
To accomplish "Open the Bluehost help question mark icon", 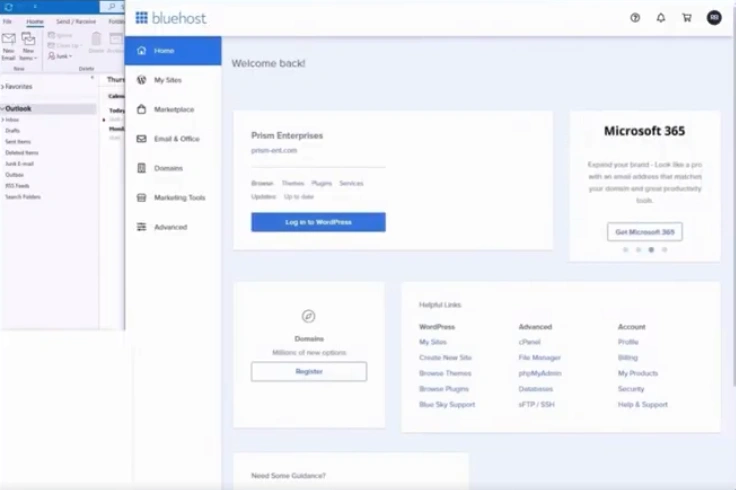I will pos(635,18).
